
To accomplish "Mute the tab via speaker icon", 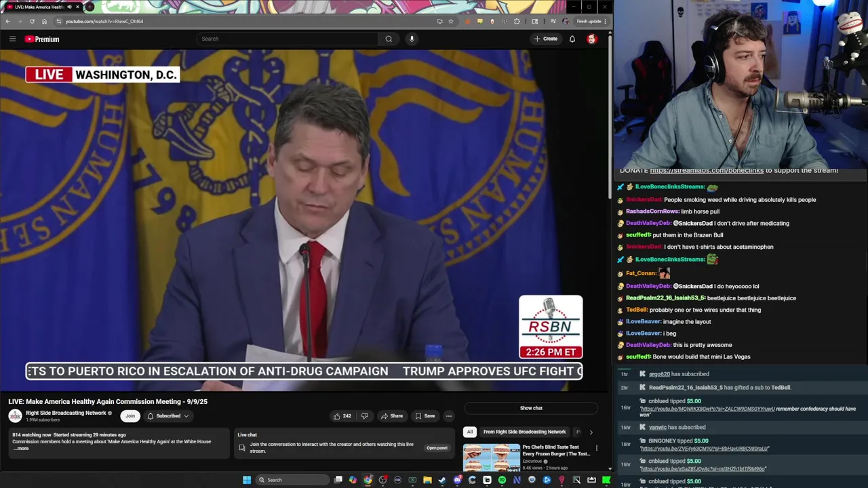I will (69, 7).
